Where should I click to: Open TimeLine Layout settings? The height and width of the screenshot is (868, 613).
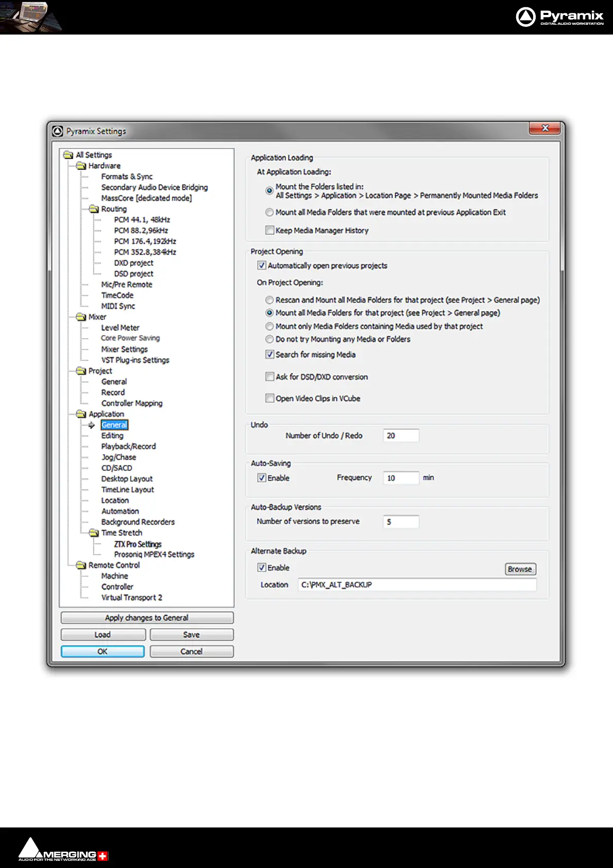pyautogui.click(x=127, y=490)
